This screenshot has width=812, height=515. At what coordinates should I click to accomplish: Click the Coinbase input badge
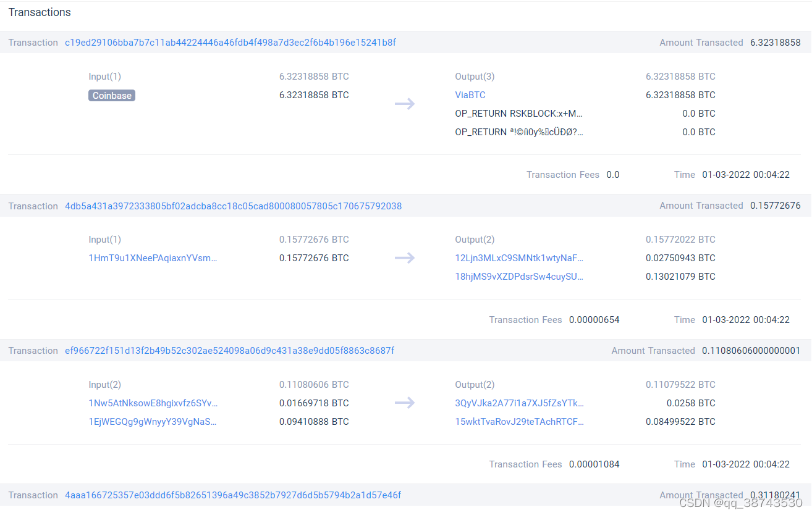click(x=112, y=96)
